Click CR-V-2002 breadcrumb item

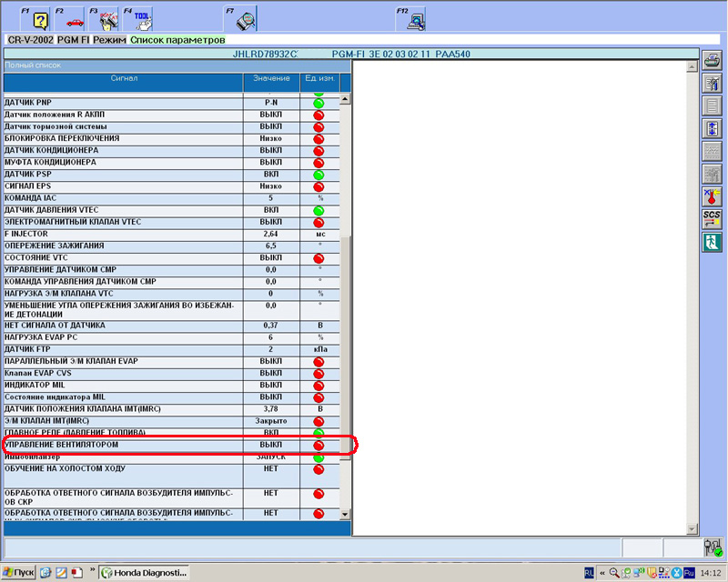point(31,40)
